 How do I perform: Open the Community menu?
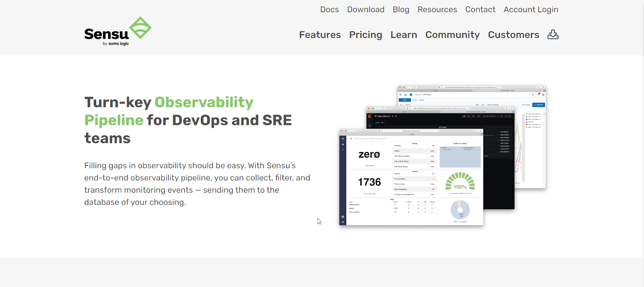click(452, 35)
